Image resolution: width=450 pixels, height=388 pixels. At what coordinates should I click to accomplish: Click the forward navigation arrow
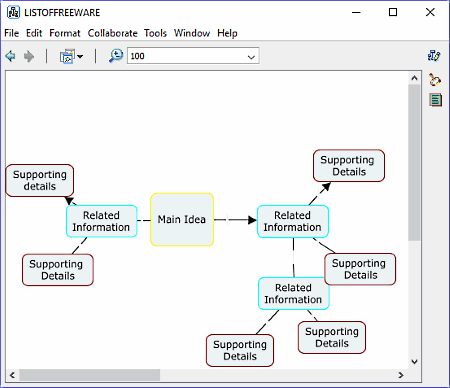tap(29, 56)
